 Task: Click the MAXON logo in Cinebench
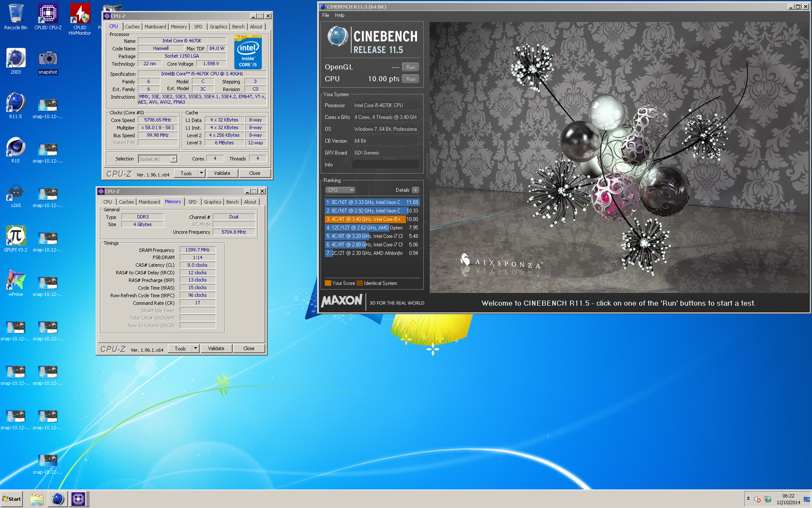(342, 301)
